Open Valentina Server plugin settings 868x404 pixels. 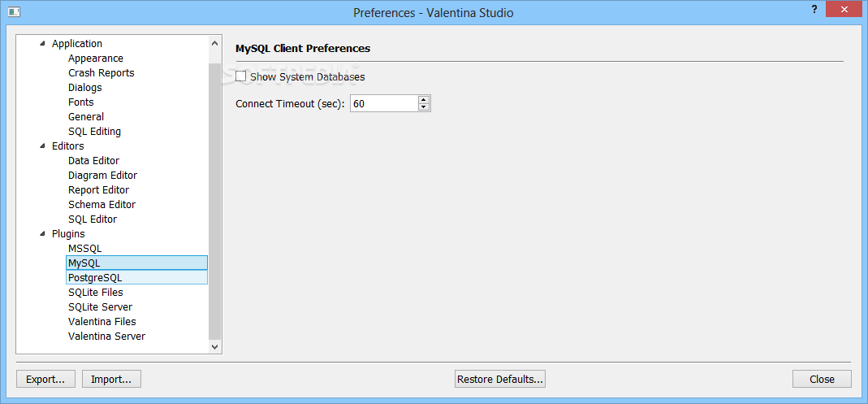tap(107, 336)
